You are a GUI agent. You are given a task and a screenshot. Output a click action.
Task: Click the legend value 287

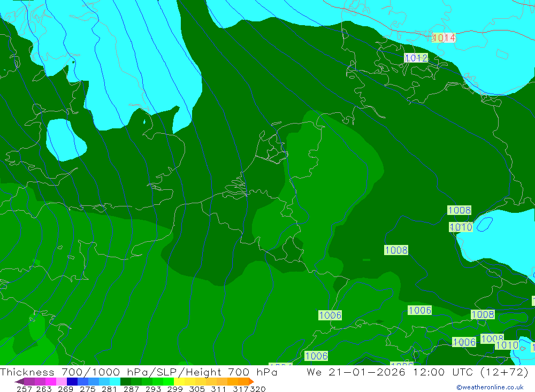[131, 389]
